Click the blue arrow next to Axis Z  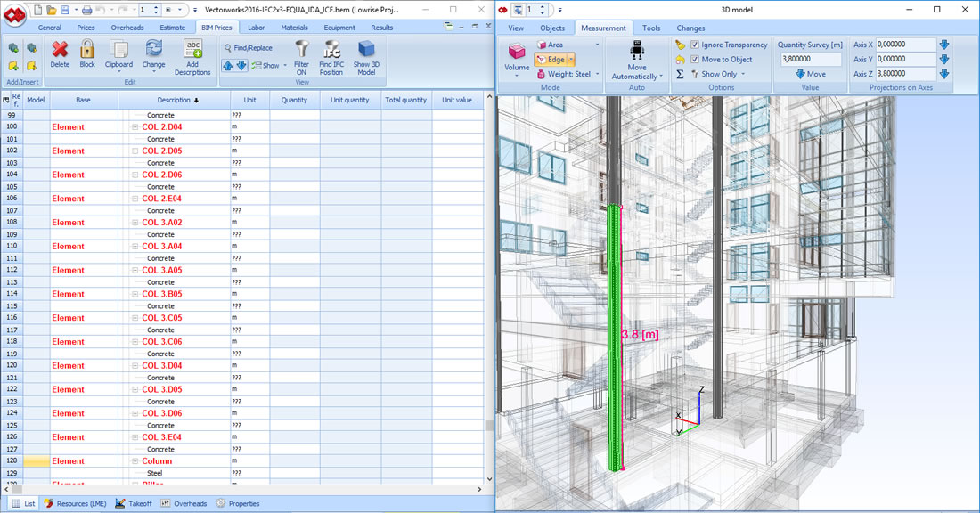click(x=944, y=74)
